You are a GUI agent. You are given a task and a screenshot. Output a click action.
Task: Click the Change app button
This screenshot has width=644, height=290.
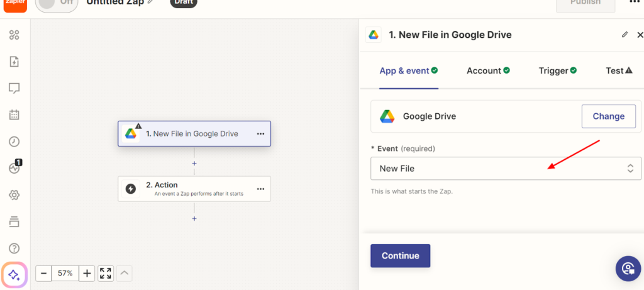608,116
